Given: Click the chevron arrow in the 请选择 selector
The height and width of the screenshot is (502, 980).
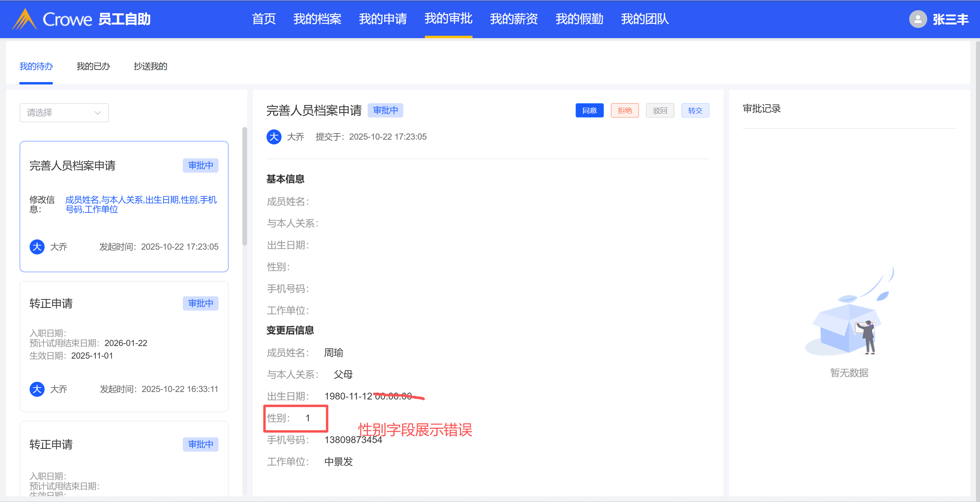Looking at the screenshot, I should pos(98,113).
